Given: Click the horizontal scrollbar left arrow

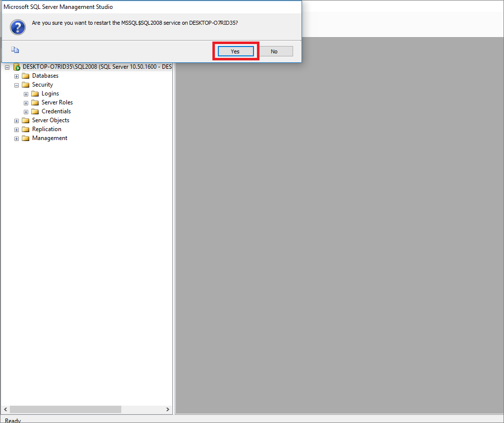Looking at the screenshot, I should [x=5, y=409].
